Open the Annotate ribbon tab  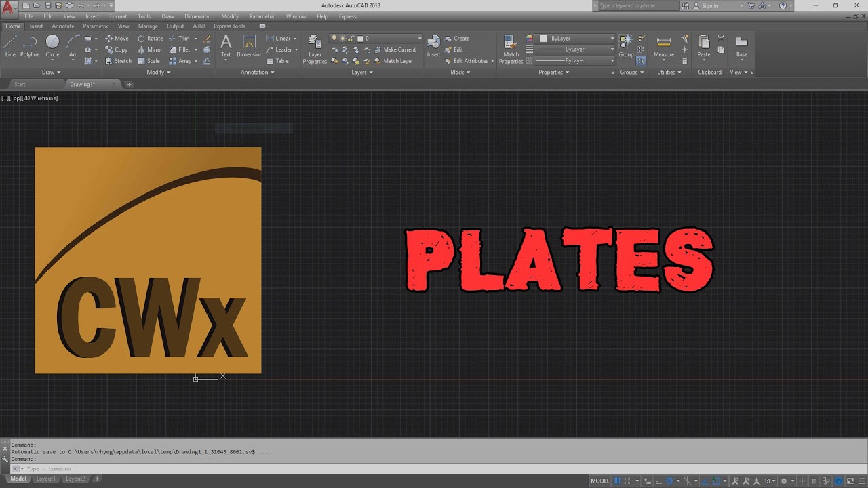[x=63, y=26]
